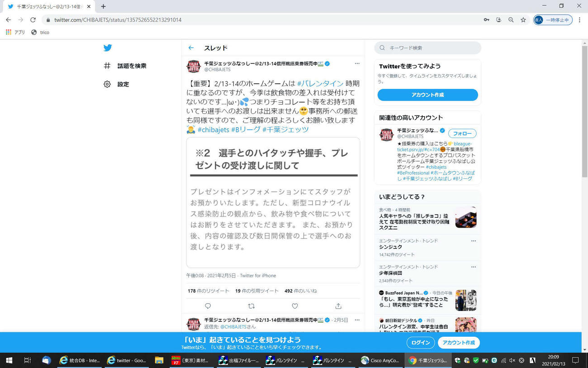
Task: Open Task View in taskbar
Action: tap(27, 360)
